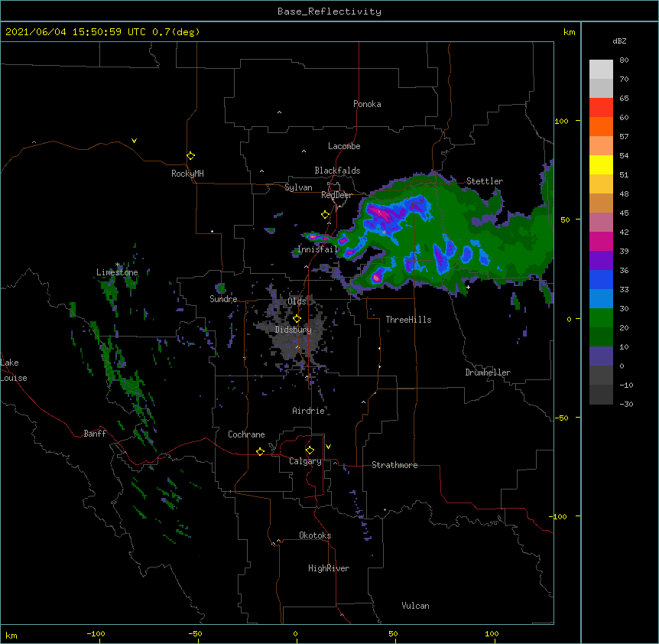Click the RockyMH label on map
This screenshot has height=644, width=659.
click(x=187, y=174)
